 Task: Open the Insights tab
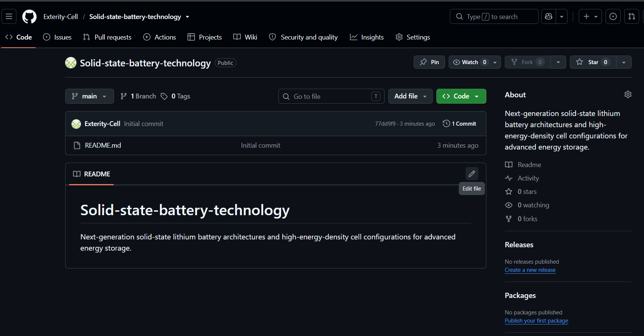367,37
